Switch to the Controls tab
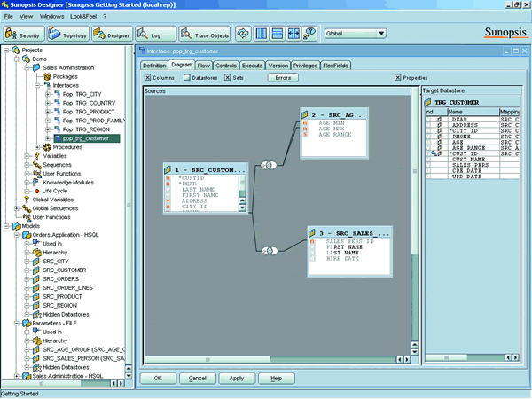Screen dimensions: 532x399 coord(226,66)
